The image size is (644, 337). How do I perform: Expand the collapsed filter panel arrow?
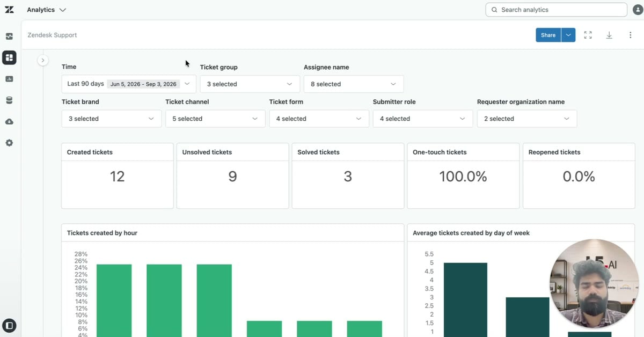(x=43, y=60)
